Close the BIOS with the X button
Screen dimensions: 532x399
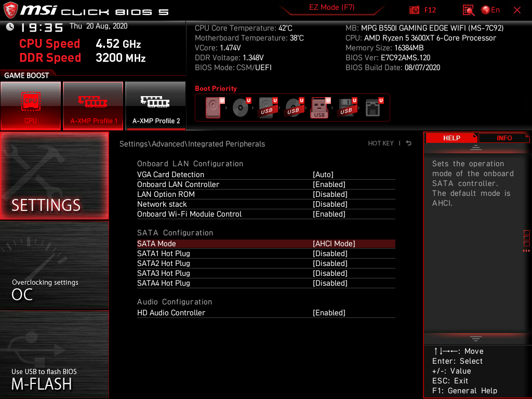pyautogui.click(x=517, y=10)
